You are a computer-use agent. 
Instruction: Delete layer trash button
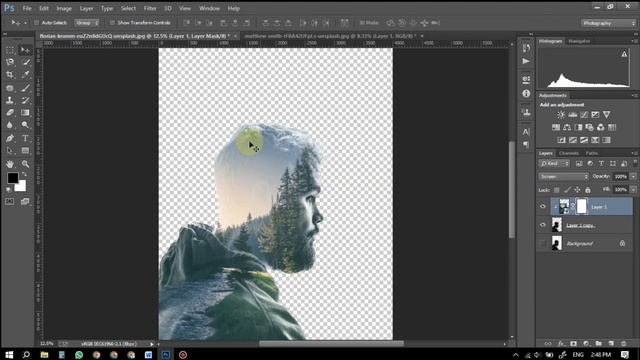[x=623, y=344]
